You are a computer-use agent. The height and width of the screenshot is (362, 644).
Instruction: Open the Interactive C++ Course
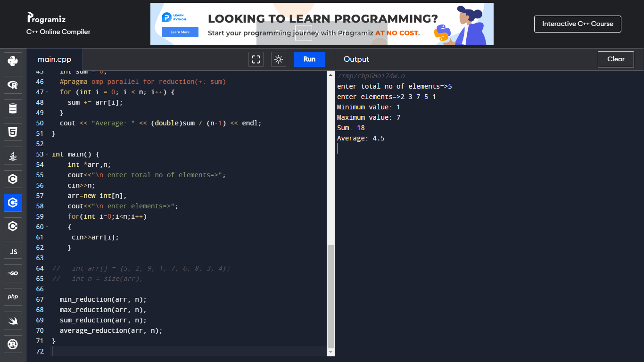click(577, 24)
